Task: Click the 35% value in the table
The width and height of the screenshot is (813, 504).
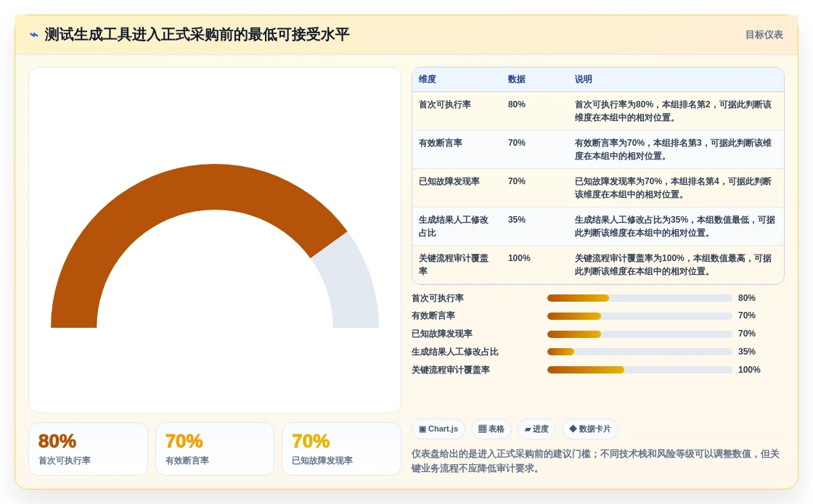Action: point(516,220)
